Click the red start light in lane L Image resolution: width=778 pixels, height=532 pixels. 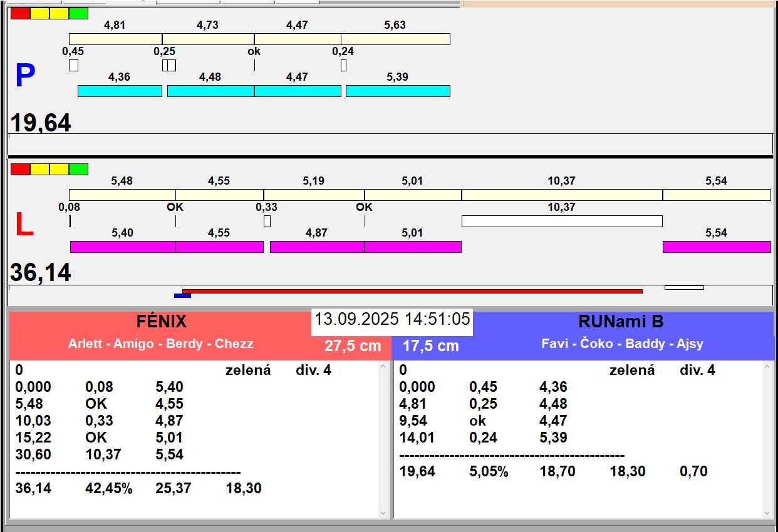[20, 169]
